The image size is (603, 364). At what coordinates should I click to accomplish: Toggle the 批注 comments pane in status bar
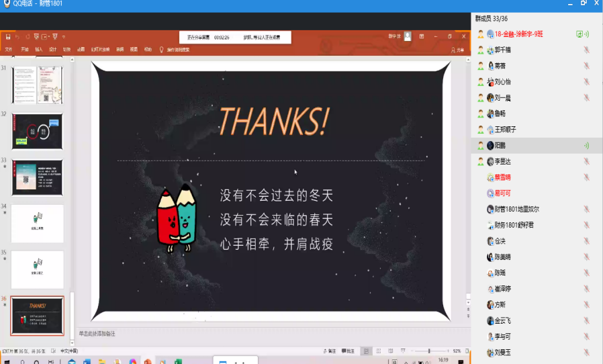tap(348, 351)
